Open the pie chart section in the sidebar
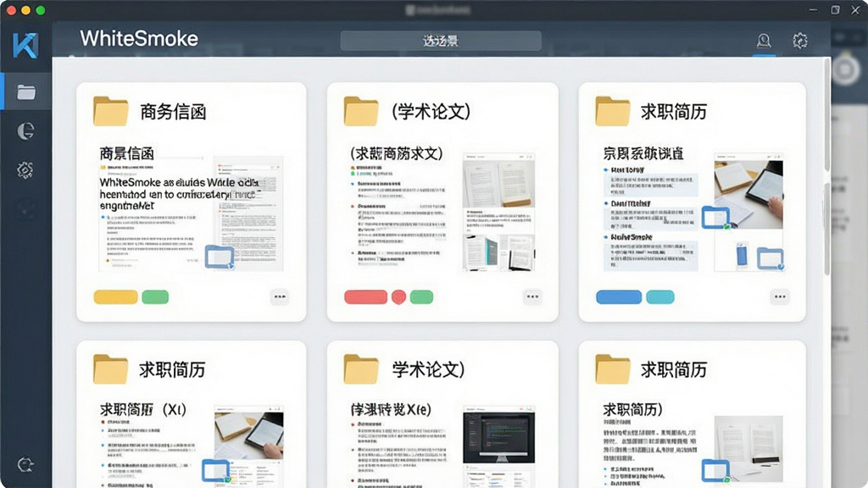The height and width of the screenshot is (488, 868). click(x=25, y=131)
